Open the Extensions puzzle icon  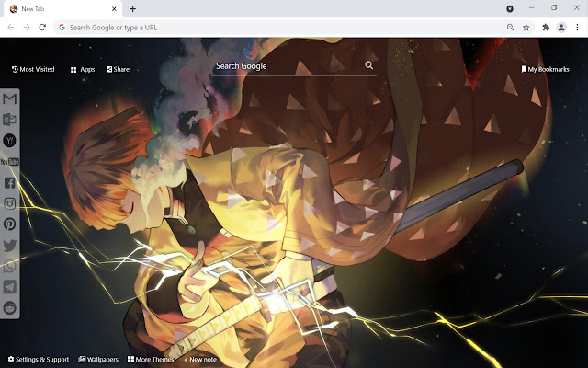546,27
